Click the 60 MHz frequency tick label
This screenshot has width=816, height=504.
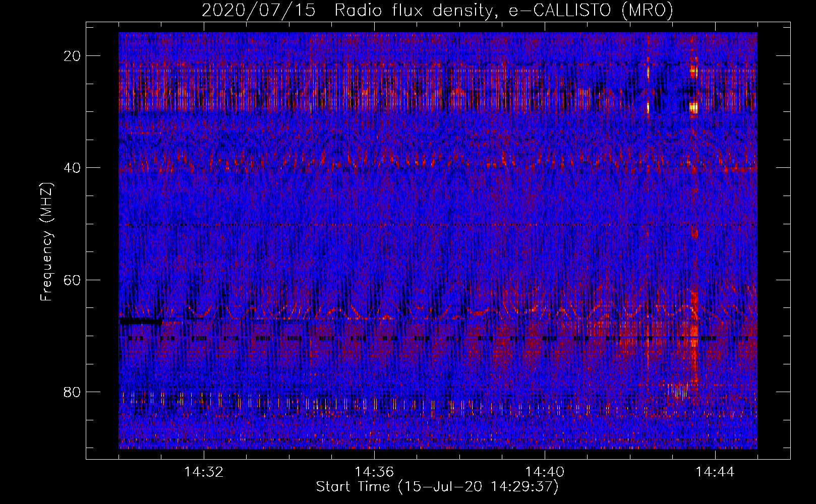[73, 280]
